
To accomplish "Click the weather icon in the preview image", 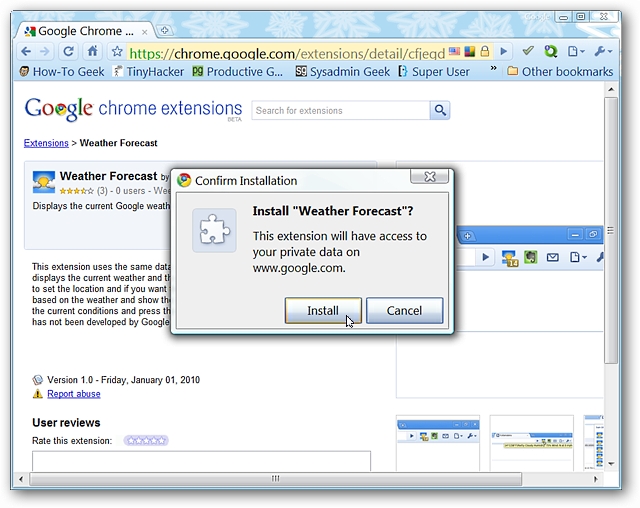I will pos(510,258).
